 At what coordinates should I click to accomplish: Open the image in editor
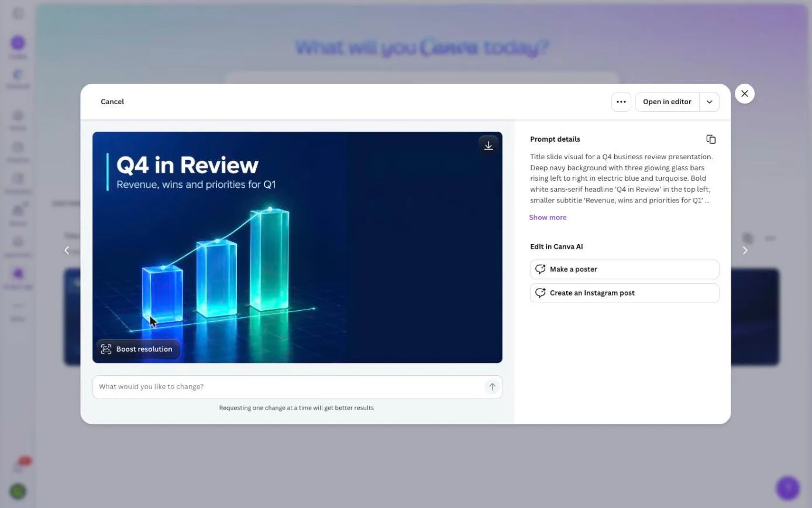click(667, 102)
